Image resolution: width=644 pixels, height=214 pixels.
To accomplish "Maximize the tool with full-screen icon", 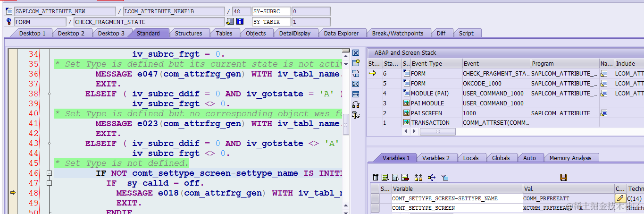I will pyautogui.click(x=356, y=84).
